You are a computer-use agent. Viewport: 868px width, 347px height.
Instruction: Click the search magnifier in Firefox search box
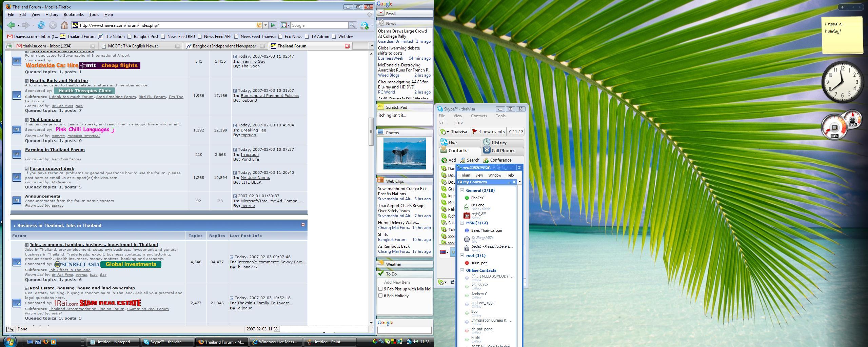352,25
